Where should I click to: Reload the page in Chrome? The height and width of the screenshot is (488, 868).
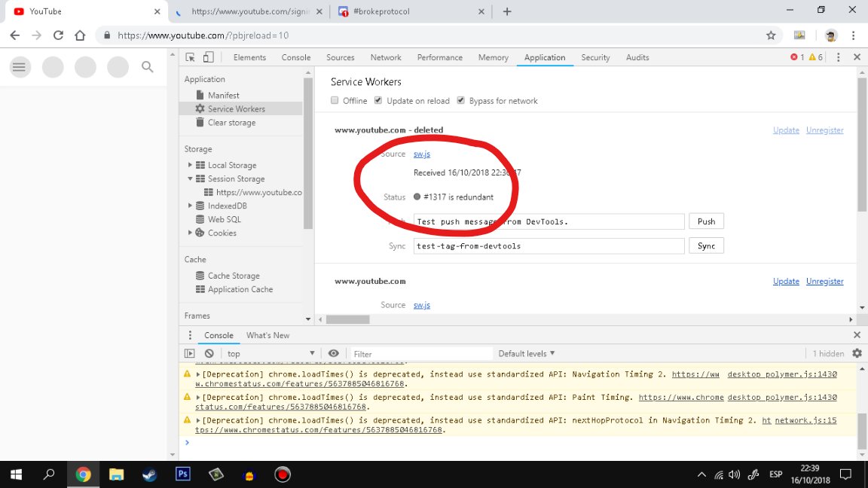(58, 35)
